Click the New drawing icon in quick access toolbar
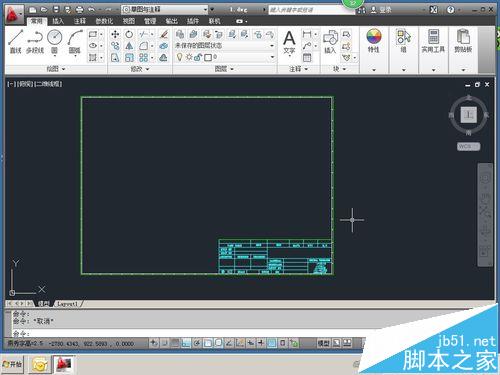500x375 pixels. tap(33, 10)
